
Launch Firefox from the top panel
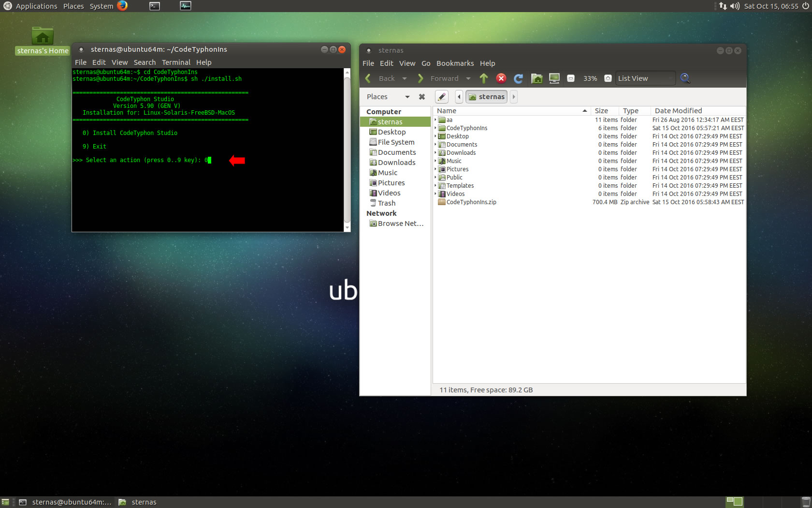[122, 6]
